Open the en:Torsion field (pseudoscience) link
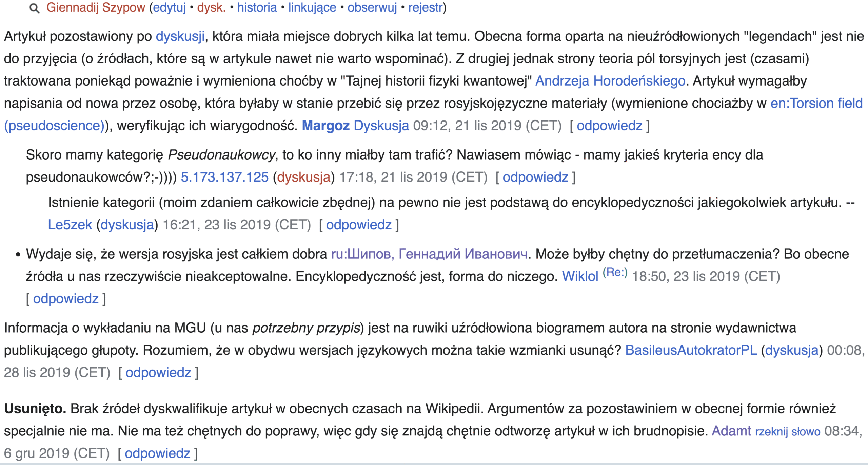The width and height of the screenshot is (868, 465). coord(816,103)
